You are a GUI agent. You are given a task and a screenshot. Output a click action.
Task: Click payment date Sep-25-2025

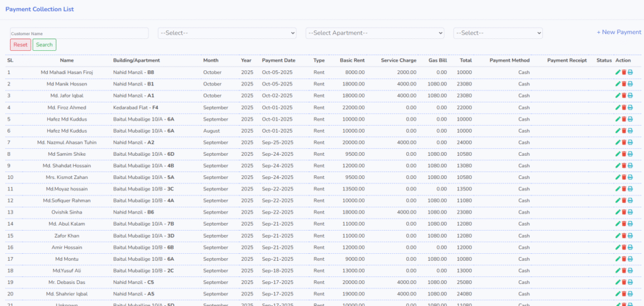coord(277,143)
